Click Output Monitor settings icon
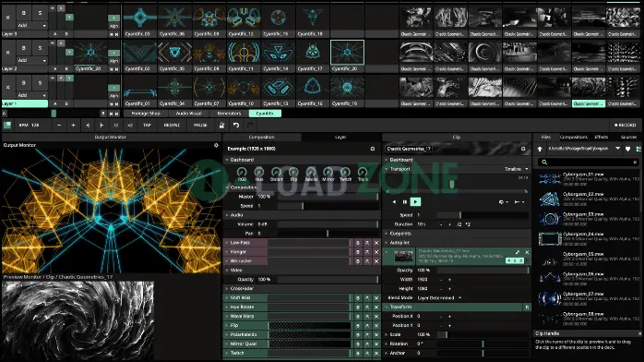The image size is (644, 362). (x=216, y=145)
